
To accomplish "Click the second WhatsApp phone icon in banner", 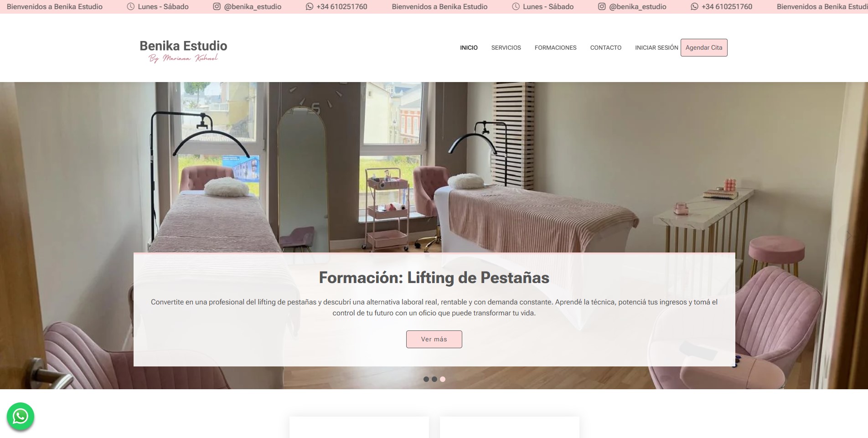I will 694,7.
